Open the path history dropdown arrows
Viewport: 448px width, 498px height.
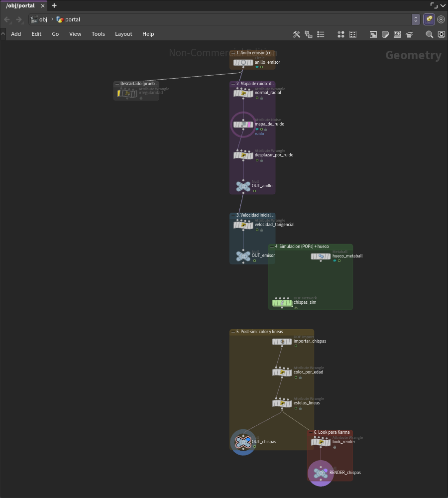pyautogui.click(x=416, y=19)
